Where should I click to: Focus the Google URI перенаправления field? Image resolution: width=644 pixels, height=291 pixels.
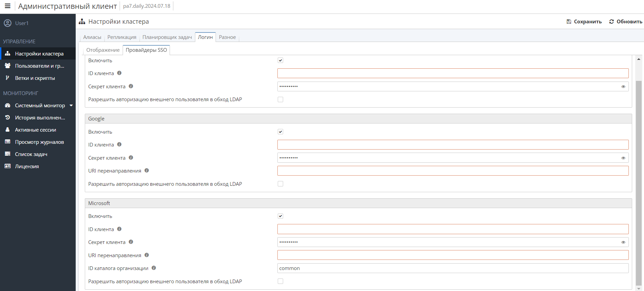[x=453, y=171]
